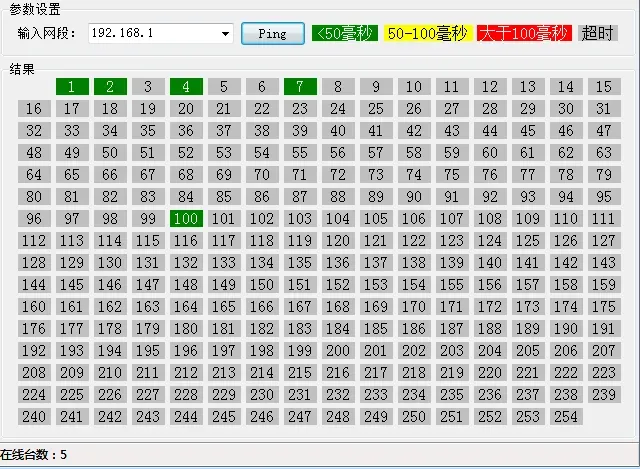
Task: Click green host cell 4
Action: [x=186, y=87]
